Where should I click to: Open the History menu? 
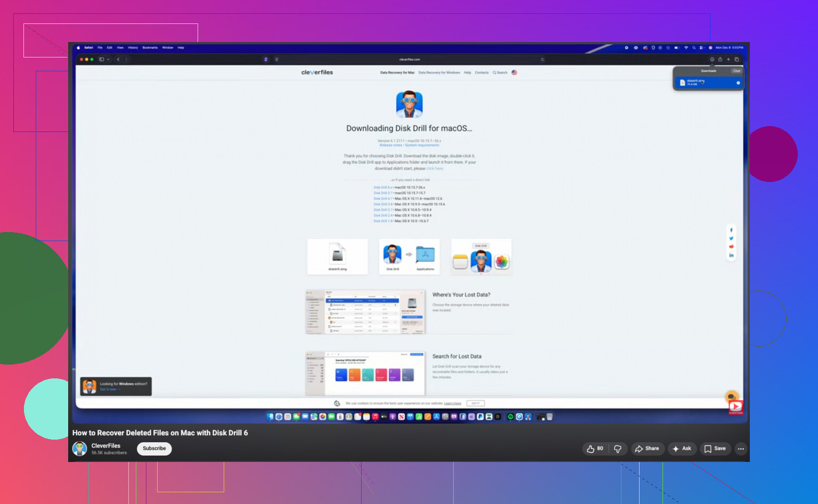click(133, 47)
